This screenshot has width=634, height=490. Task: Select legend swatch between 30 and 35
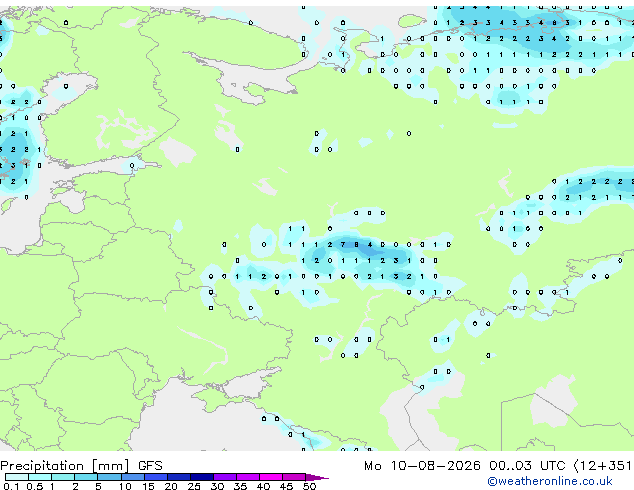pos(225,477)
